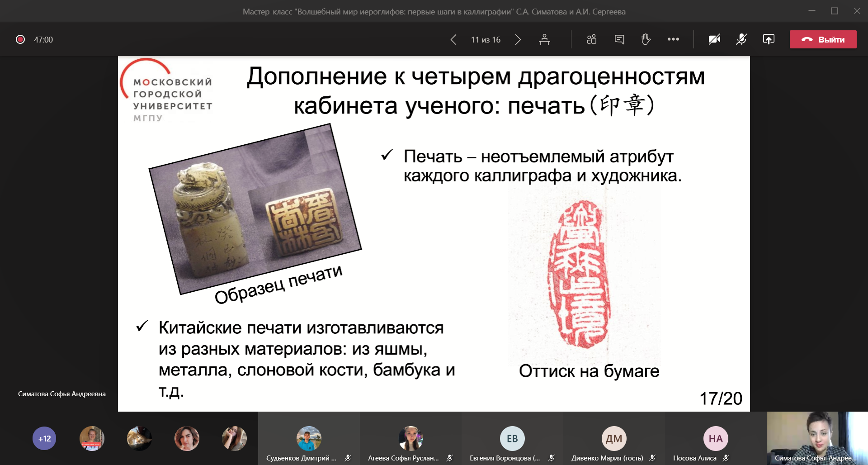Click the presenter mode icon
The width and height of the screenshot is (868, 465).
point(545,39)
